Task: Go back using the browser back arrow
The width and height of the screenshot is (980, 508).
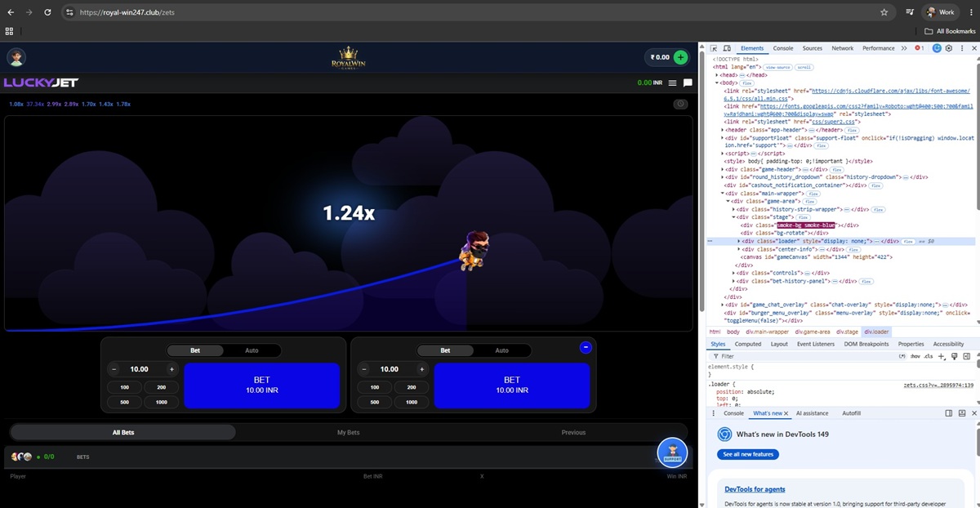Action: point(10,12)
